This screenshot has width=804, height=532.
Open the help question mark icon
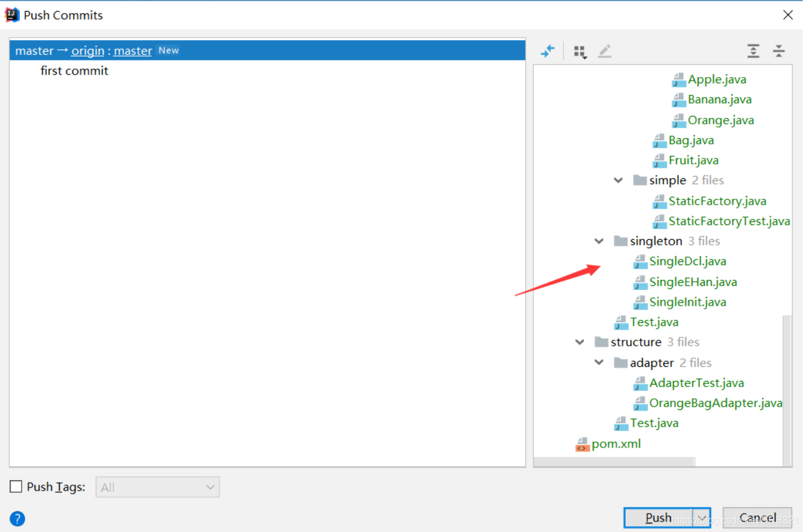click(x=17, y=518)
